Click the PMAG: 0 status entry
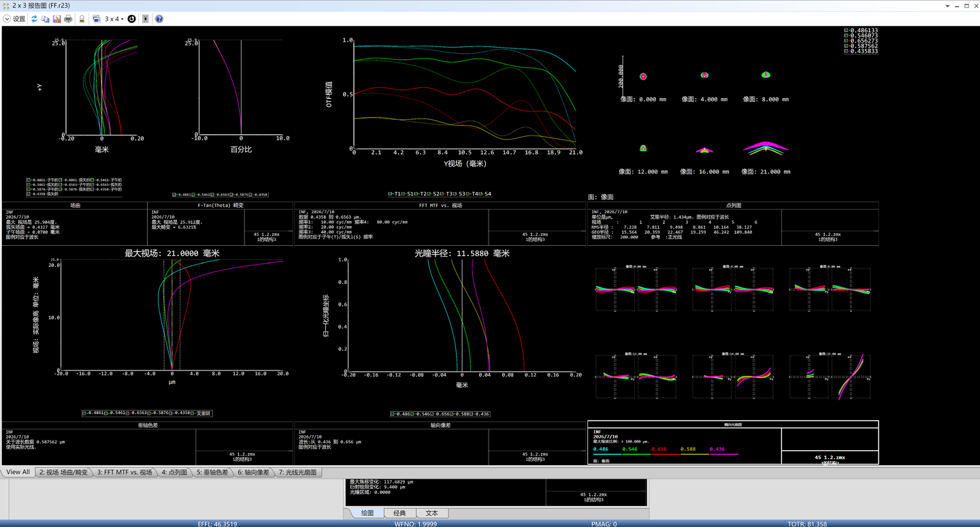The image size is (980, 527). click(x=604, y=524)
